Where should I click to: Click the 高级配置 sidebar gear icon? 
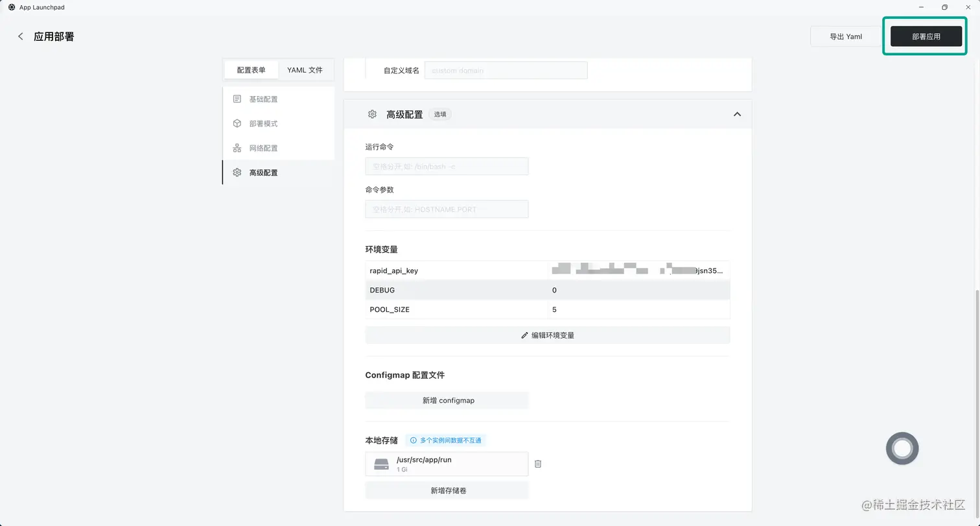(x=237, y=173)
